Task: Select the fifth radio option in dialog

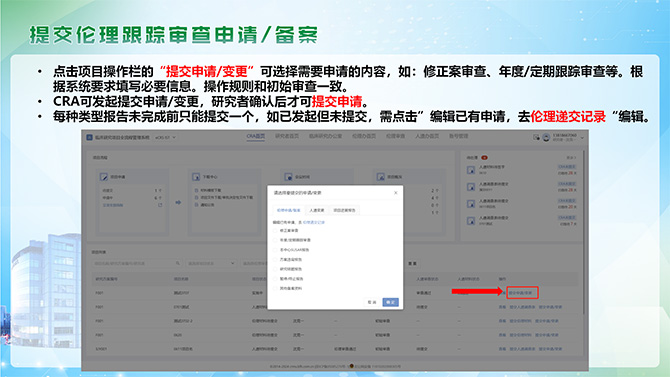Action: [276, 269]
